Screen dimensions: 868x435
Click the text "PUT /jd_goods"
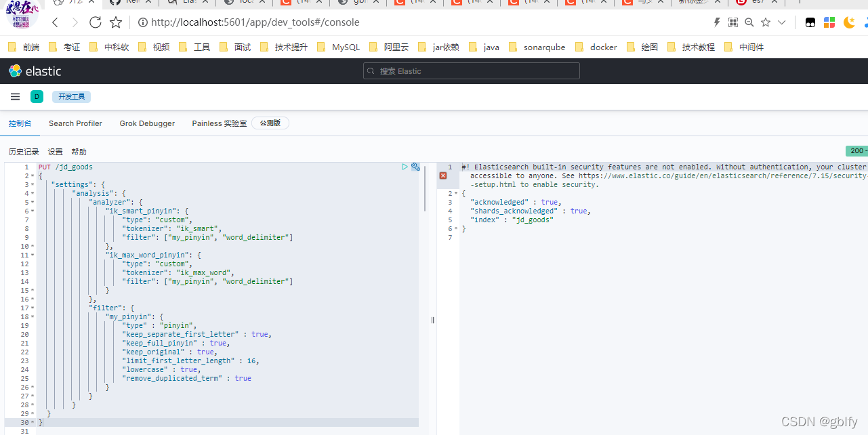click(x=66, y=167)
